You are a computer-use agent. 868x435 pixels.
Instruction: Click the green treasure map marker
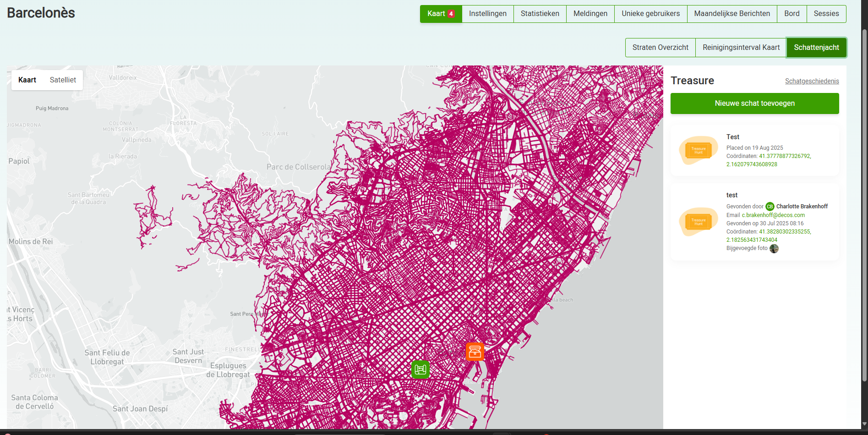pos(420,370)
